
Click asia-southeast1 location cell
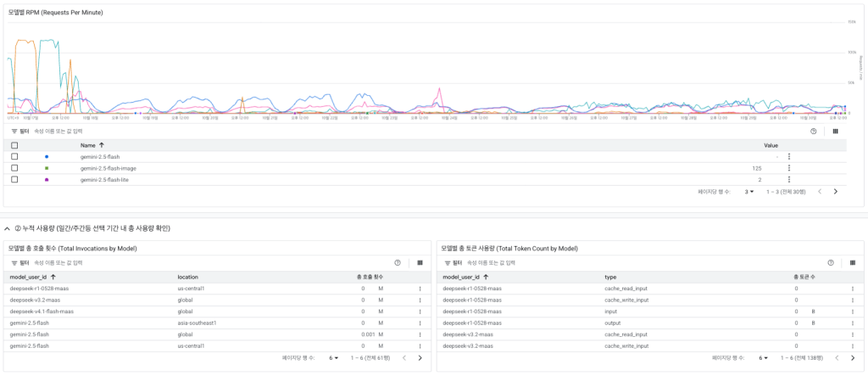[197, 323]
